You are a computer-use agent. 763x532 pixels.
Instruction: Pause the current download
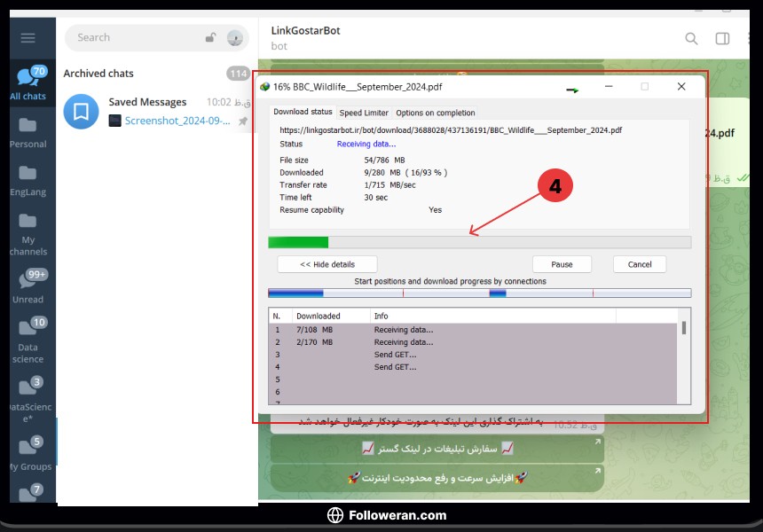[562, 264]
